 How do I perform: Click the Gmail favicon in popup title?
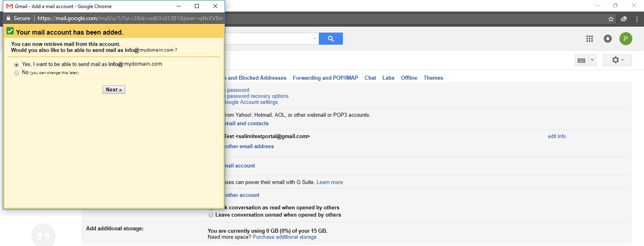[x=10, y=6]
